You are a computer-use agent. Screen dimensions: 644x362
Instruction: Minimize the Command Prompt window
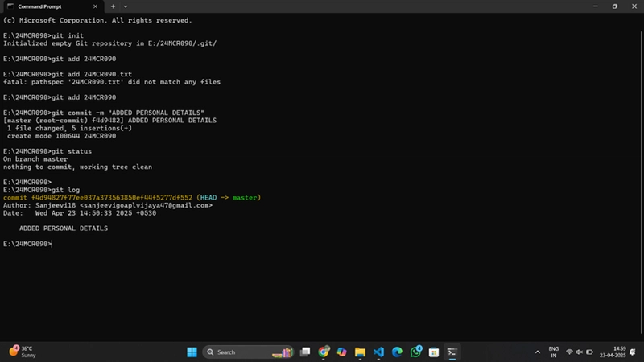[596, 6]
